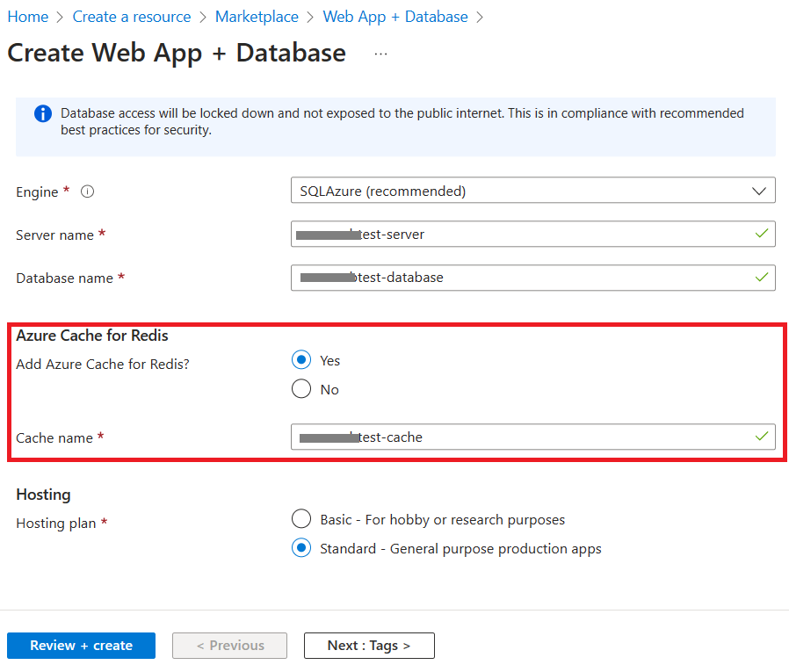Screen dimensions: 789x672
Task: Open Web App + Database breadcrumb
Action: (x=395, y=17)
